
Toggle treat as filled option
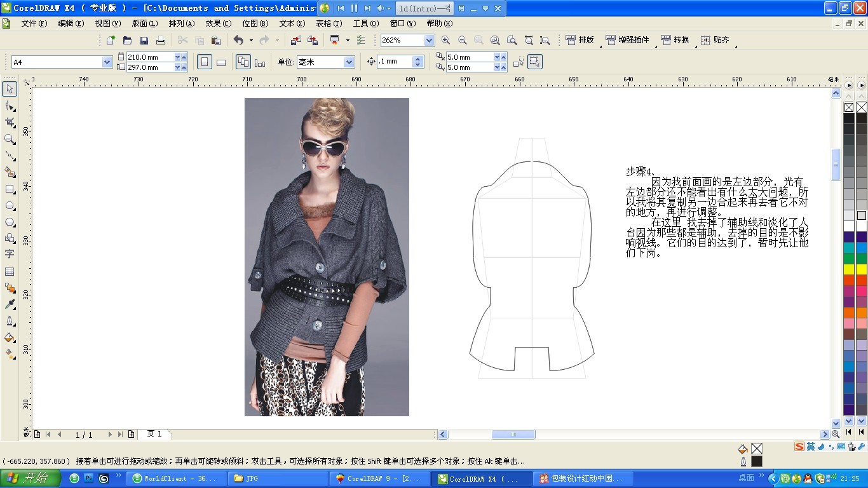(x=535, y=62)
